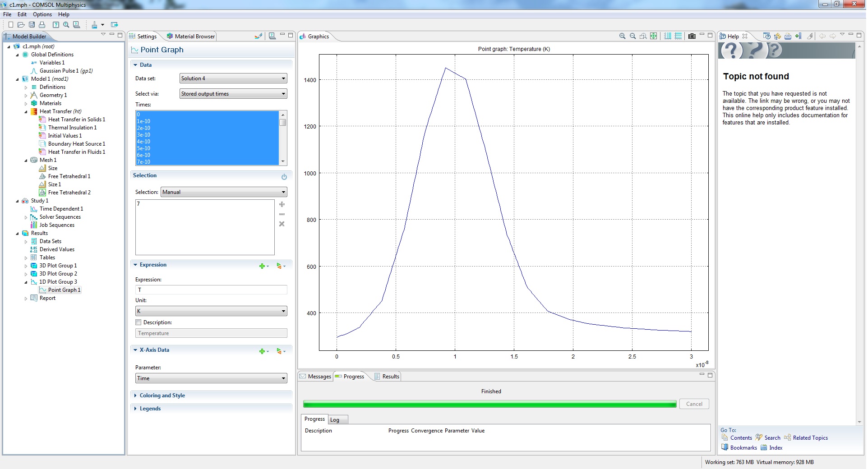Toggle x-axis log scale in Graphics toolbar
Viewport: 868px width, 469px height.
[x=668, y=36]
